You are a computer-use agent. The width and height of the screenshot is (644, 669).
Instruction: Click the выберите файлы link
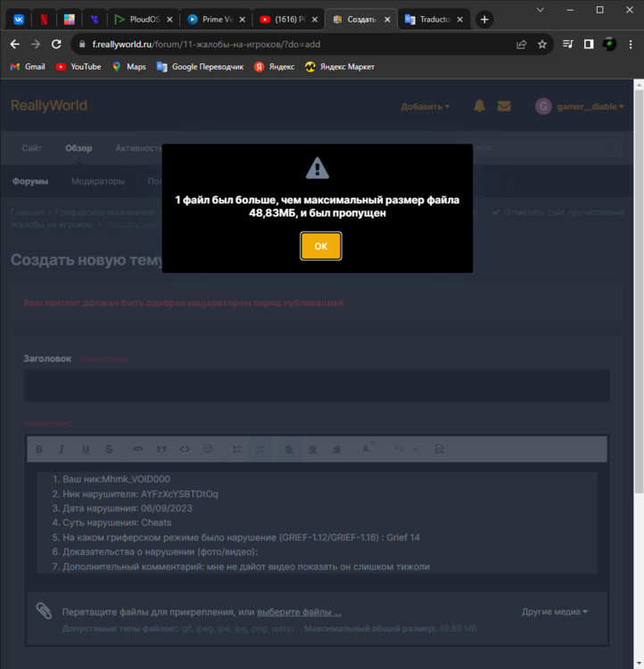pyautogui.click(x=299, y=612)
